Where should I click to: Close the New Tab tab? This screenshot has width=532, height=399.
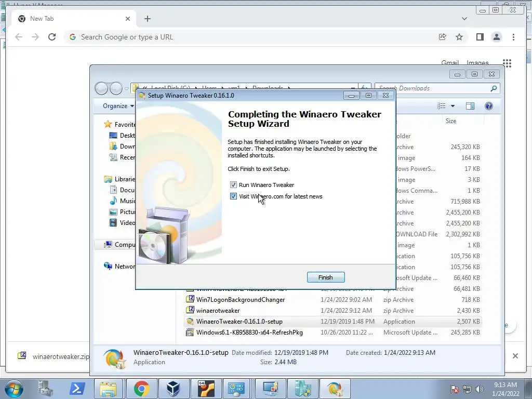pos(128,19)
